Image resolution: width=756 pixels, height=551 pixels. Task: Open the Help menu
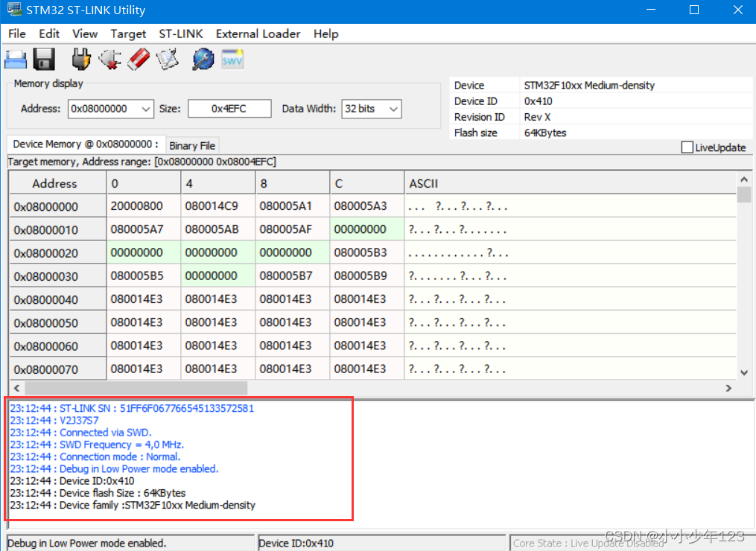(x=326, y=34)
